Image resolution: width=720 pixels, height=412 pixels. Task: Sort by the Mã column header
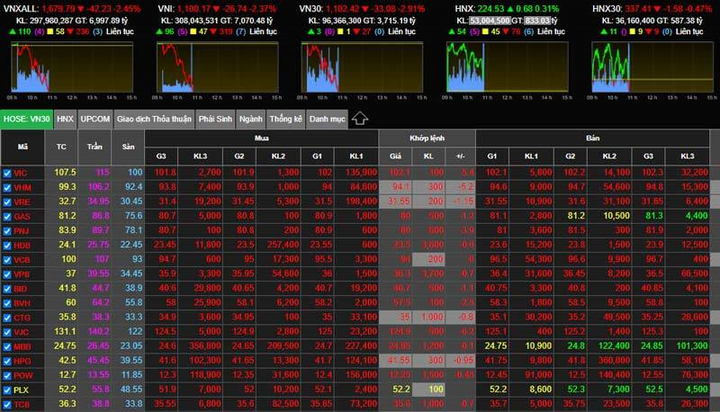coord(22,145)
